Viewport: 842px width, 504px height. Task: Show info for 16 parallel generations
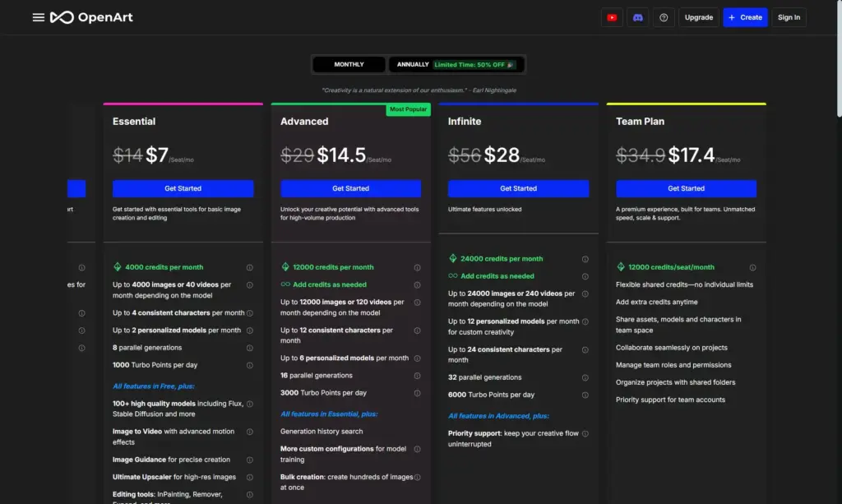click(417, 376)
